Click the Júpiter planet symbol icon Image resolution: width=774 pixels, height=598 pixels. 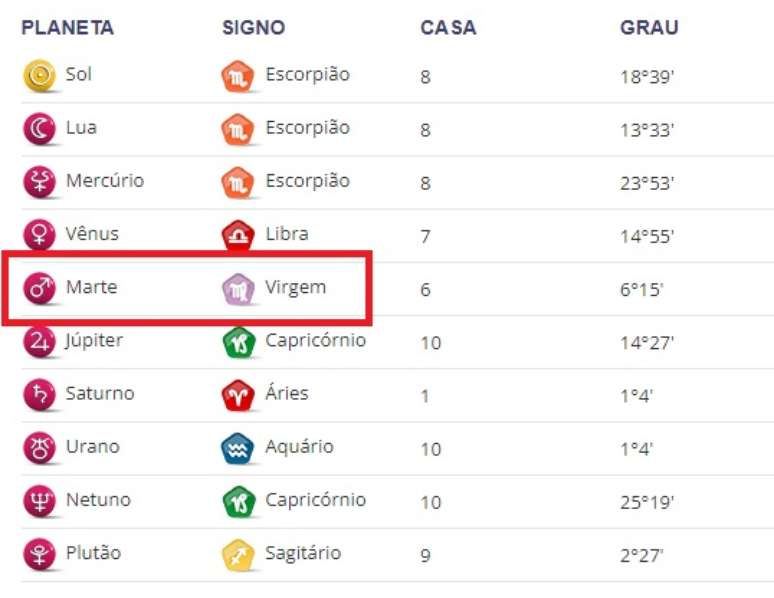pos(39,342)
